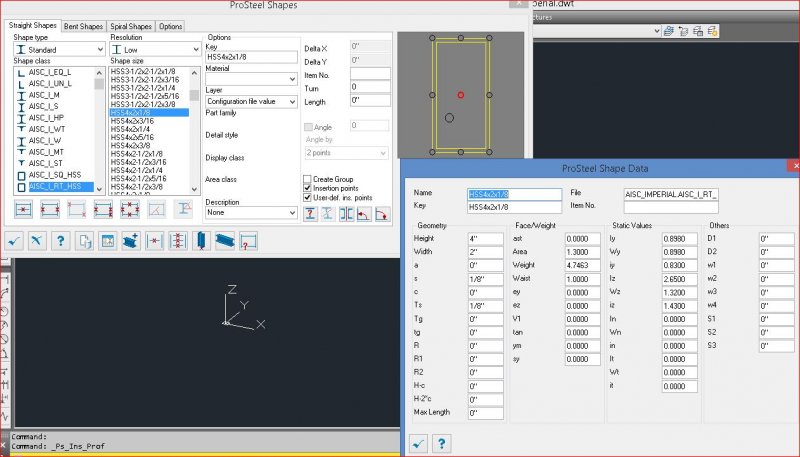Click the template window icon in the bottom toolbar

[108, 241]
